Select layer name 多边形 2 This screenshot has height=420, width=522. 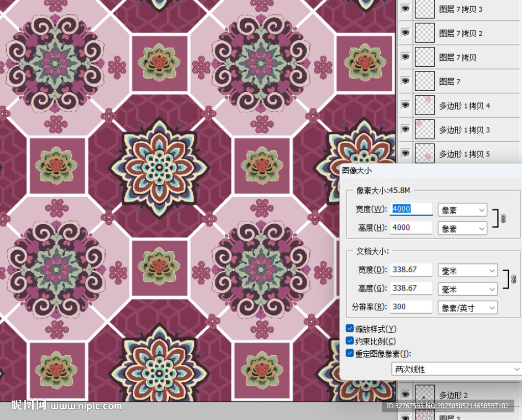tap(453, 395)
